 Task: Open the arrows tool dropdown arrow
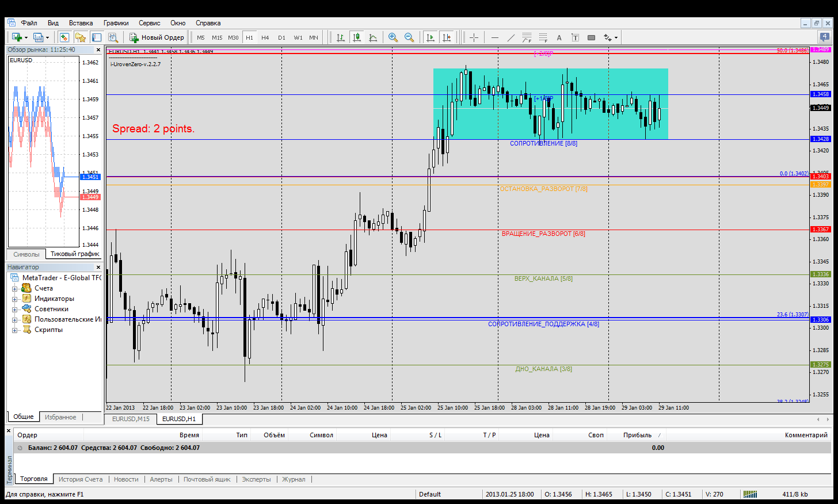coord(616,37)
